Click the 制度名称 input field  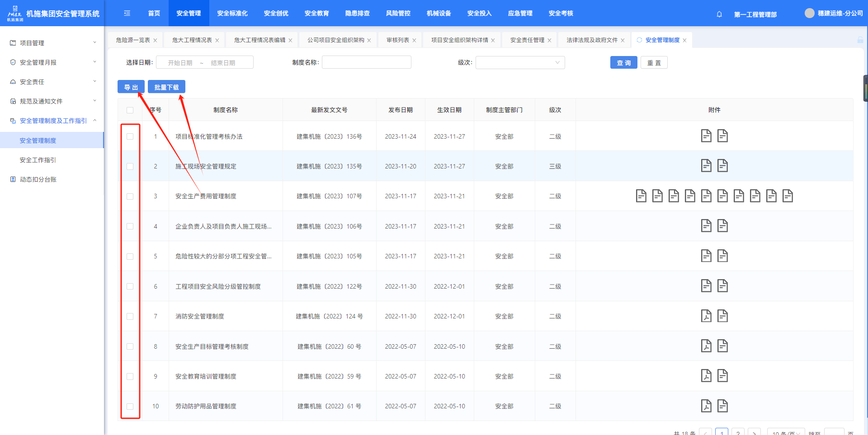click(x=366, y=63)
